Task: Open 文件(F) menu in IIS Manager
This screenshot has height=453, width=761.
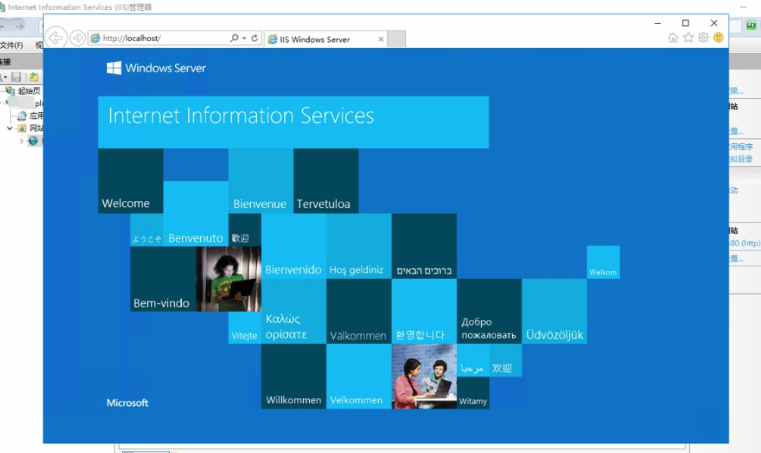Action: 12,45
